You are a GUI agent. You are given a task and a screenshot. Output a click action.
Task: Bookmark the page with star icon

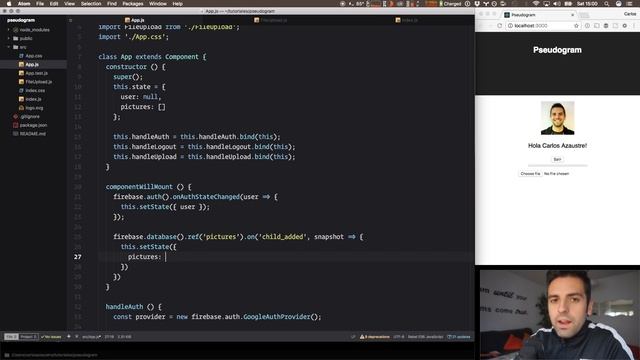[576, 26]
